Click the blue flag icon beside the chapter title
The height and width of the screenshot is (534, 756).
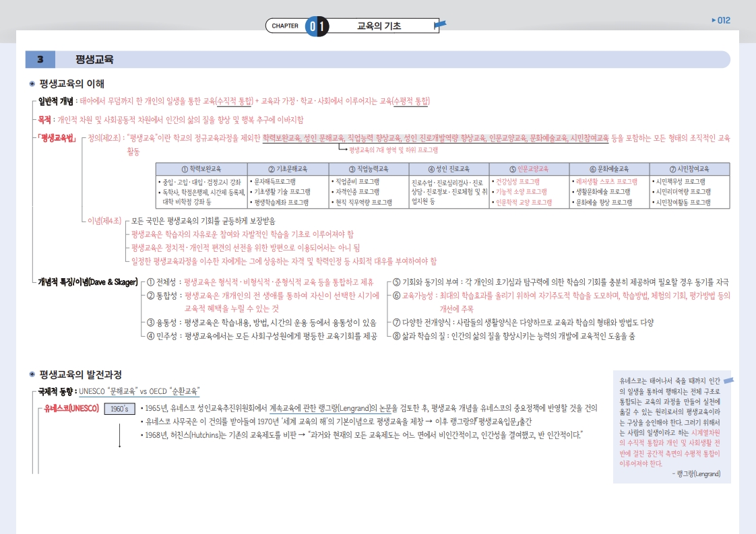(439, 26)
